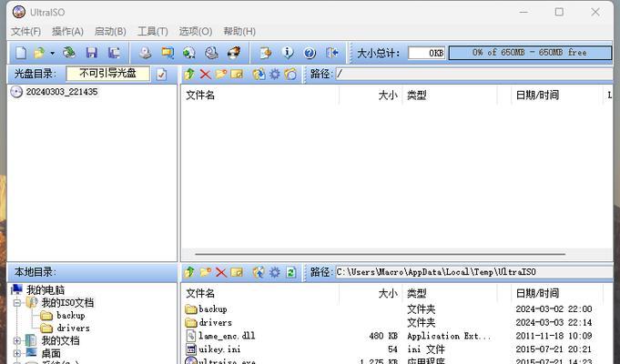Click the disc pane horizontal scrollbar
The width and height of the screenshot is (620, 364).
pos(380,254)
